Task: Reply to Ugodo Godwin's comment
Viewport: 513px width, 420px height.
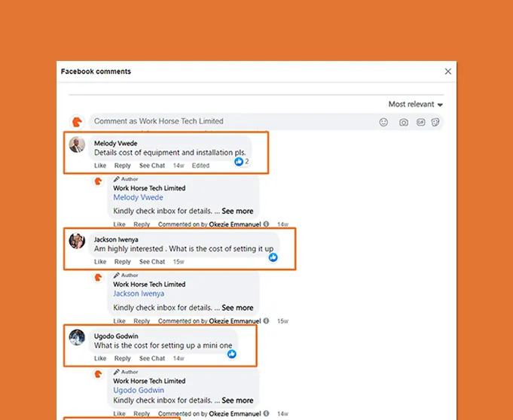Action: point(122,358)
